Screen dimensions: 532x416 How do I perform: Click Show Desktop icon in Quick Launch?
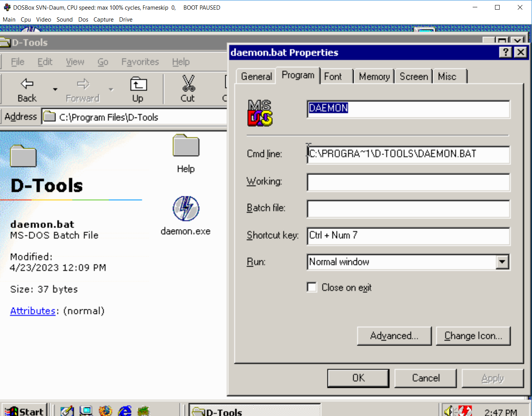tap(86, 411)
